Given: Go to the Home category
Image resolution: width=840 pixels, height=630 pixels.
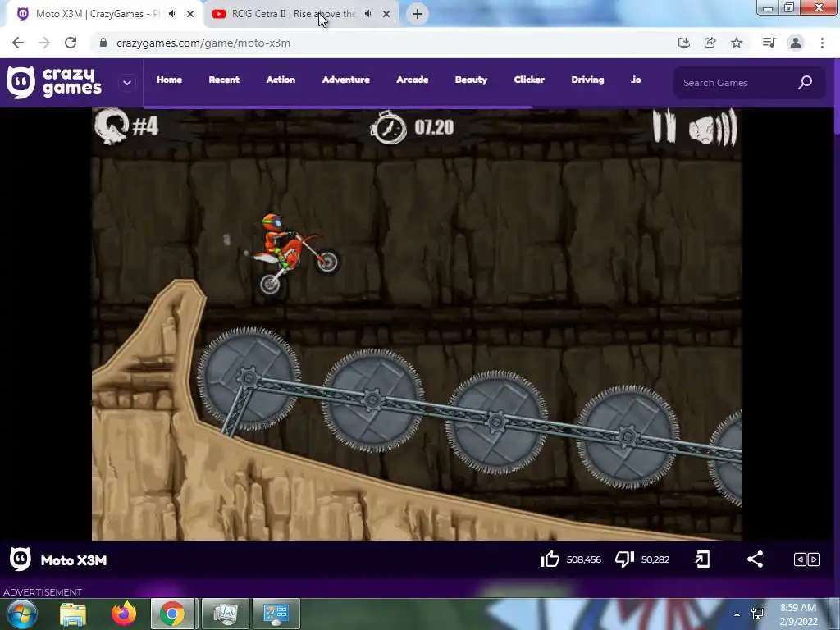Looking at the screenshot, I should point(169,80).
